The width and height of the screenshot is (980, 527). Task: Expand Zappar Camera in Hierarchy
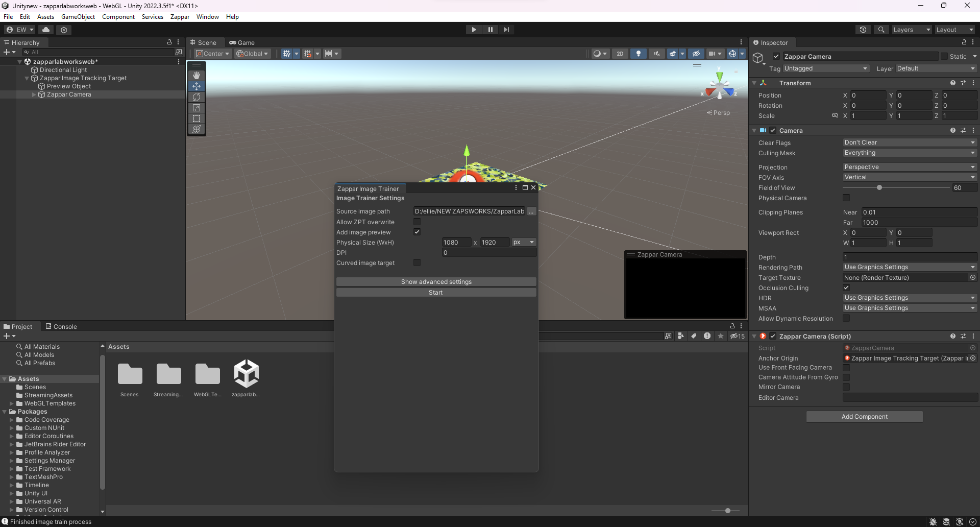coord(34,94)
